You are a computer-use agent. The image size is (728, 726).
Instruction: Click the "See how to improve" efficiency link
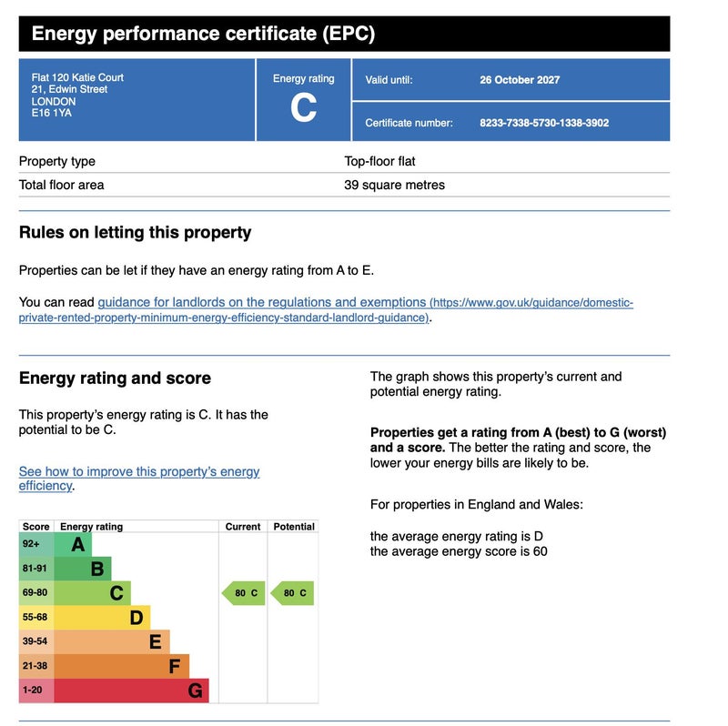(139, 472)
